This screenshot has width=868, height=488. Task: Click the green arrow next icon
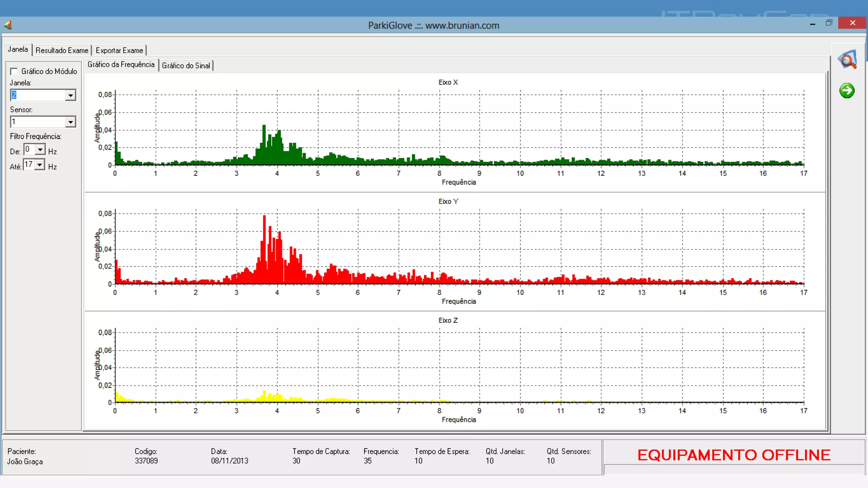tap(847, 90)
